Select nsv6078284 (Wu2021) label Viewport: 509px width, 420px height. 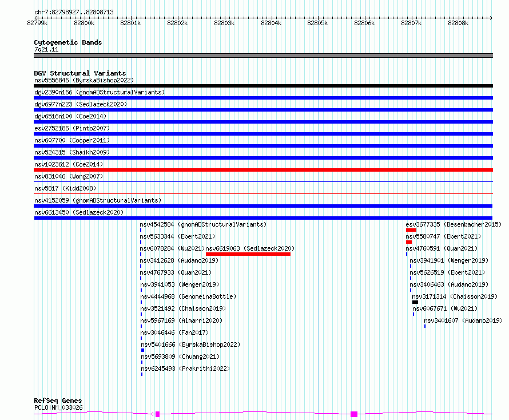pos(172,248)
